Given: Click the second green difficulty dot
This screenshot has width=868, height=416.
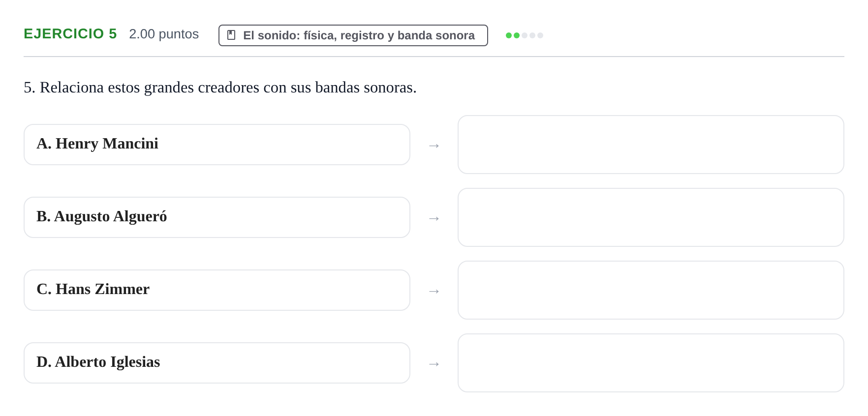Looking at the screenshot, I should coord(517,35).
